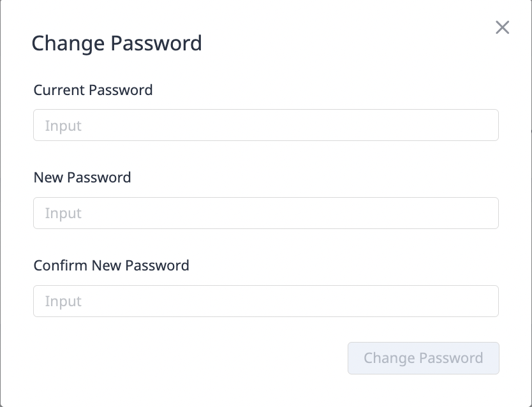
Task: Dismiss the dialog with the X icon
Action: point(503,27)
